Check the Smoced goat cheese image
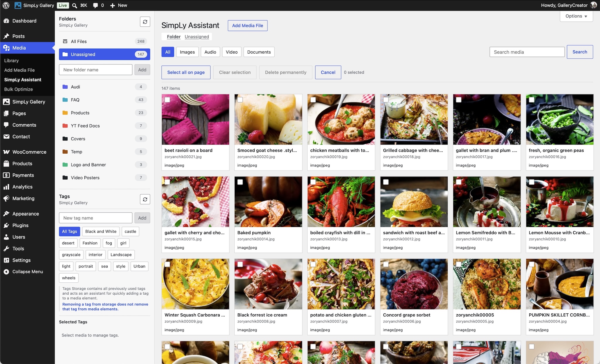Screen dimensions: 600x364 point(240,100)
